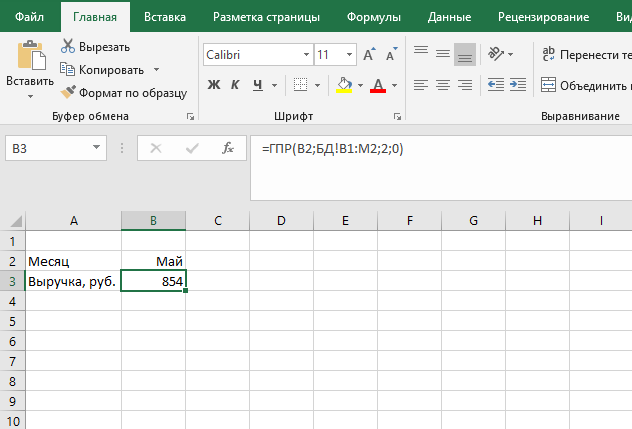The height and width of the screenshot is (429, 632).
Task: Switch to the Формулы tab
Action: coord(374,17)
